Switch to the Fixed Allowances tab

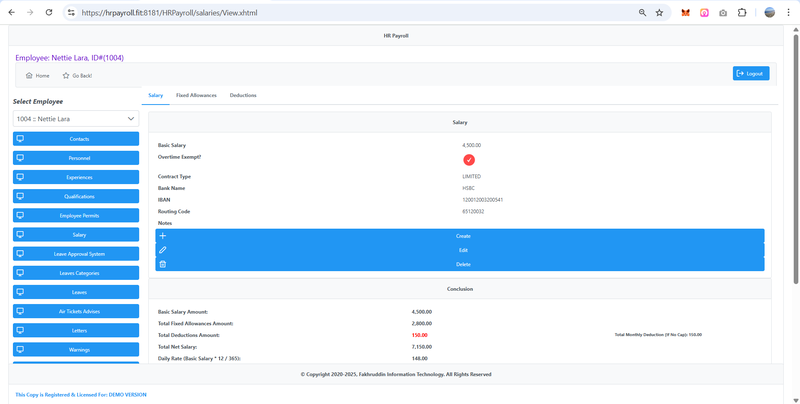pyautogui.click(x=196, y=95)
